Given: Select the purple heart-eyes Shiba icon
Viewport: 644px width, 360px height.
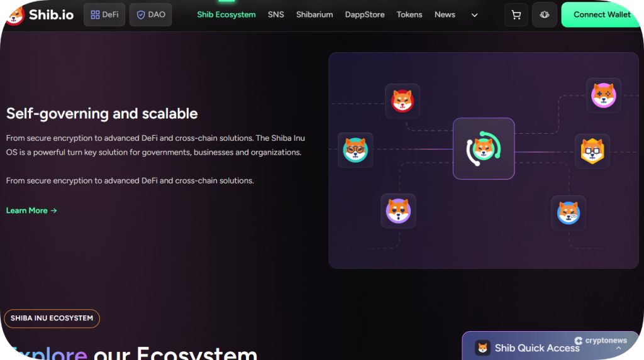Looking at the screenshot, I should (x=398, y=211).
